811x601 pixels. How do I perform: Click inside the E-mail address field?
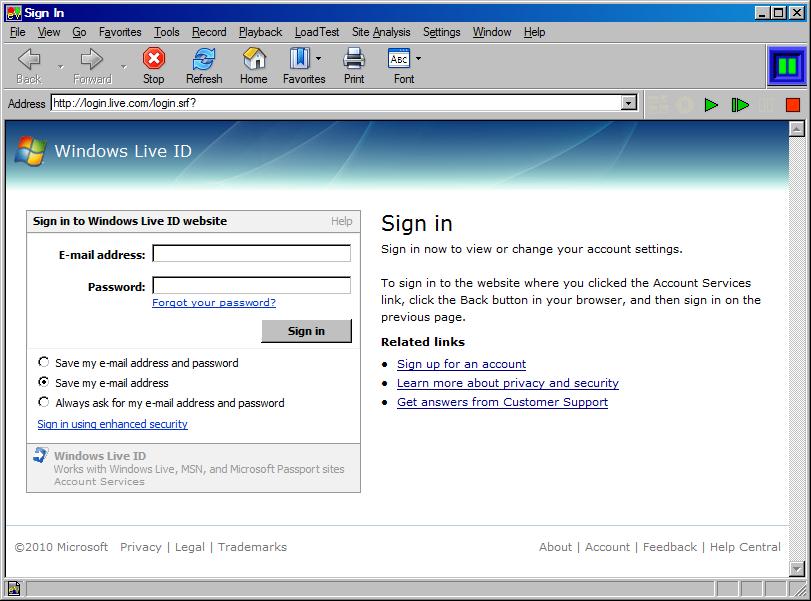(x=250, y=254)
